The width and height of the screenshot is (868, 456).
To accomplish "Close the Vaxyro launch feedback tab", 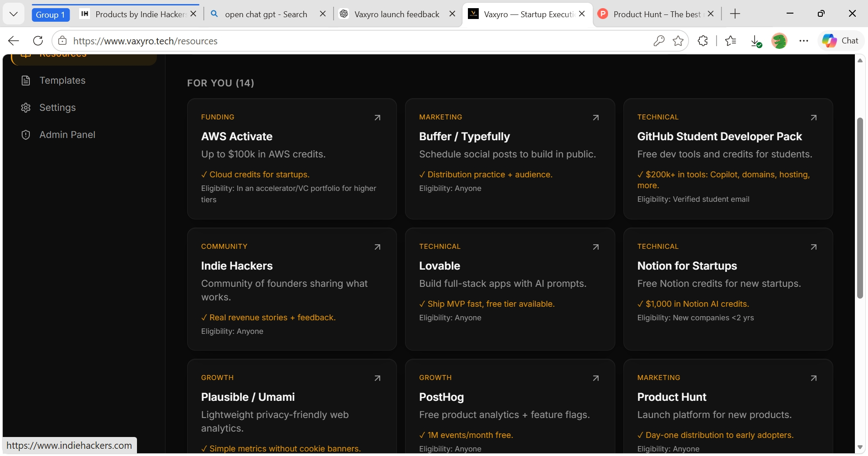I will coord(452,14).
